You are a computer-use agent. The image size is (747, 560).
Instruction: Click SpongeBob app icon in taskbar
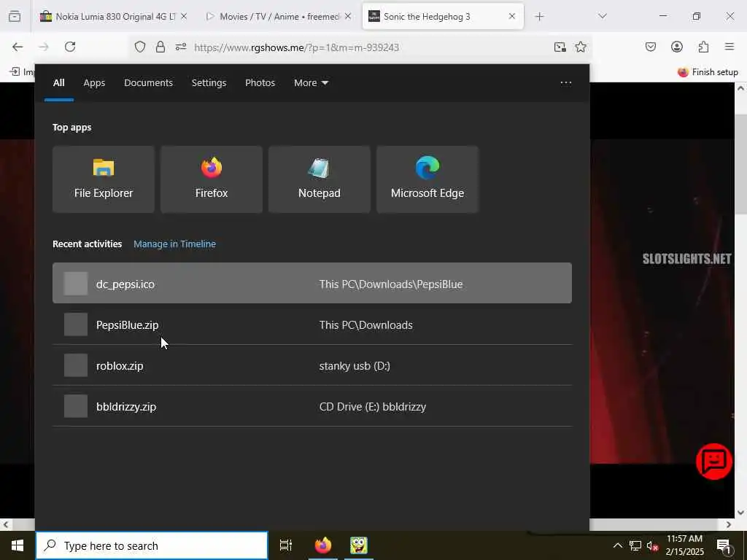[359, 545]
